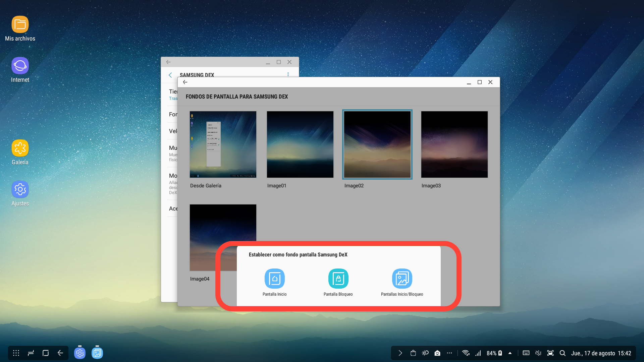This screenshot has height=362, width=644.
Task: Click the date and time in taskbar
Action: [x=601, y=353]
